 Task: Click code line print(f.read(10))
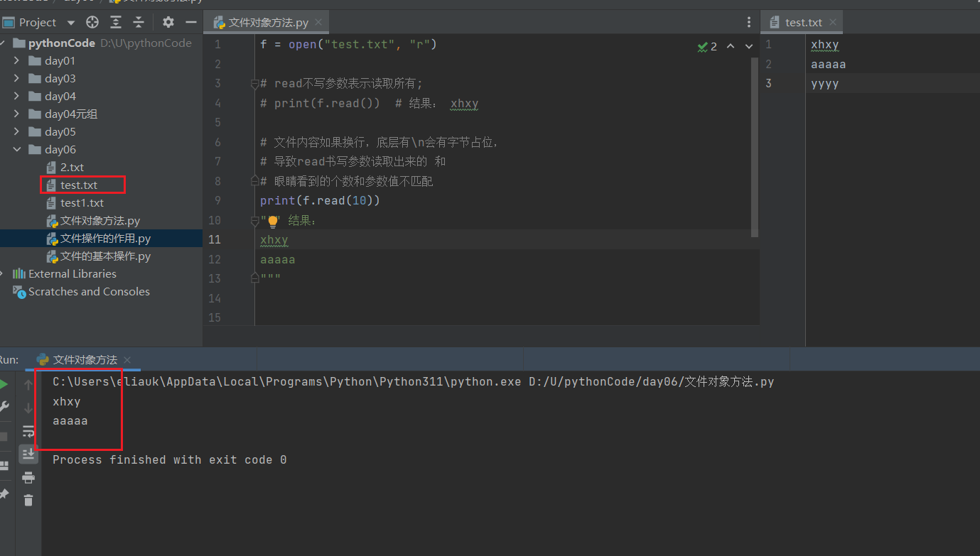click(320, 201)
